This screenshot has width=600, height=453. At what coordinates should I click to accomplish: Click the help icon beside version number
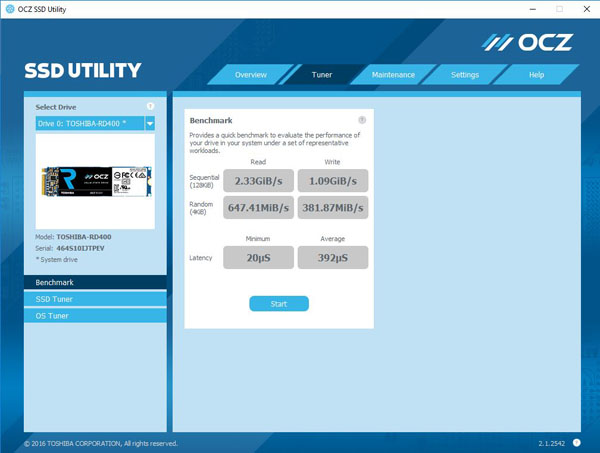point(576,443)
